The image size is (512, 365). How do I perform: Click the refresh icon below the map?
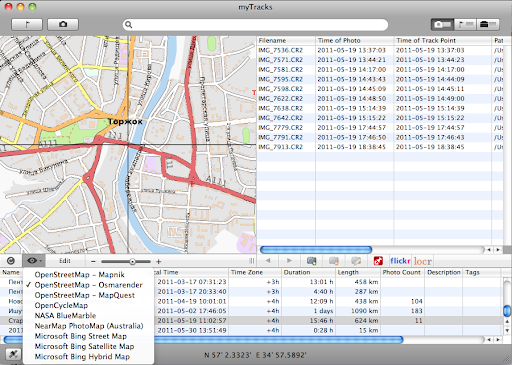tap(11, 261)
